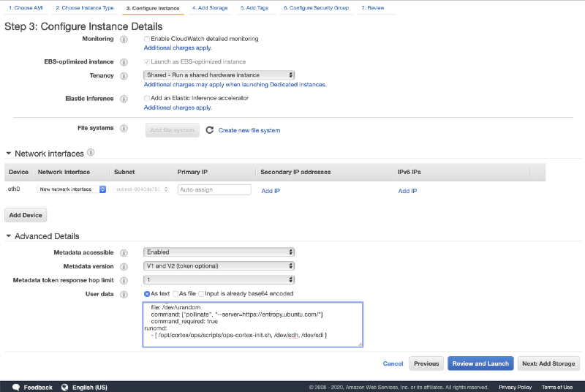Screen dimensions: 585x392
Task: Select the 3. Configure Instance tab
Action: coord(153,8)
